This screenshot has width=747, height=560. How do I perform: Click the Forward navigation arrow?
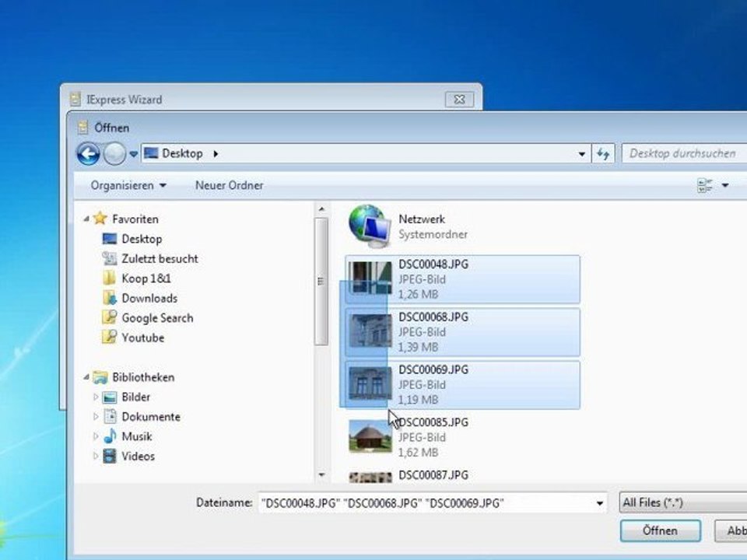[114, 154]
